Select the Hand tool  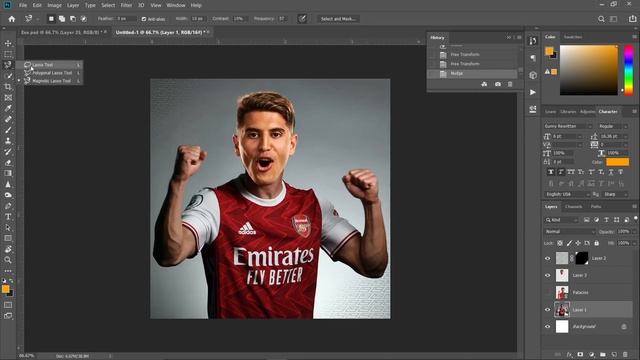(8, 249)
